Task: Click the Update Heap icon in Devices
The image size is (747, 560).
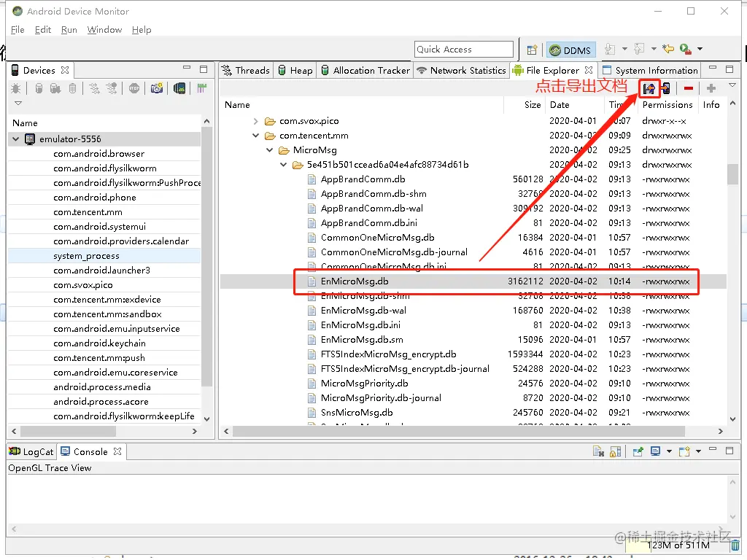Action: pyautogui.click(x=39, y=88)
